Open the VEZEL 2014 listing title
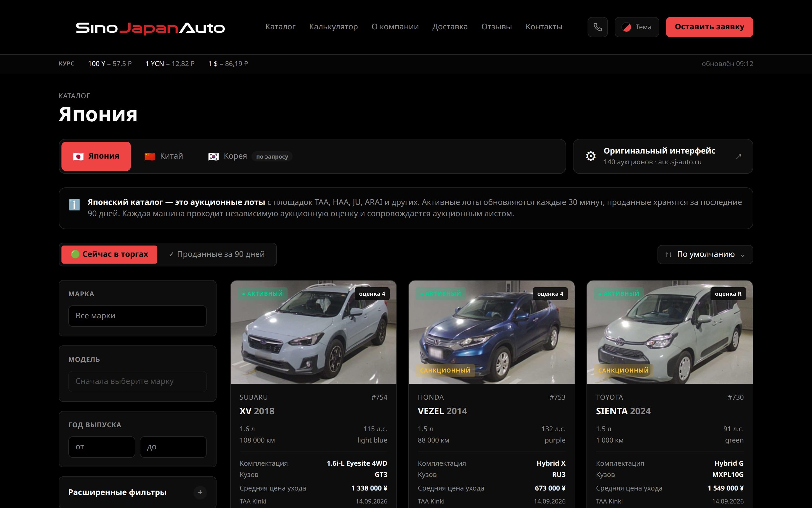Screen dimensions: 812x508 point(442,411)
